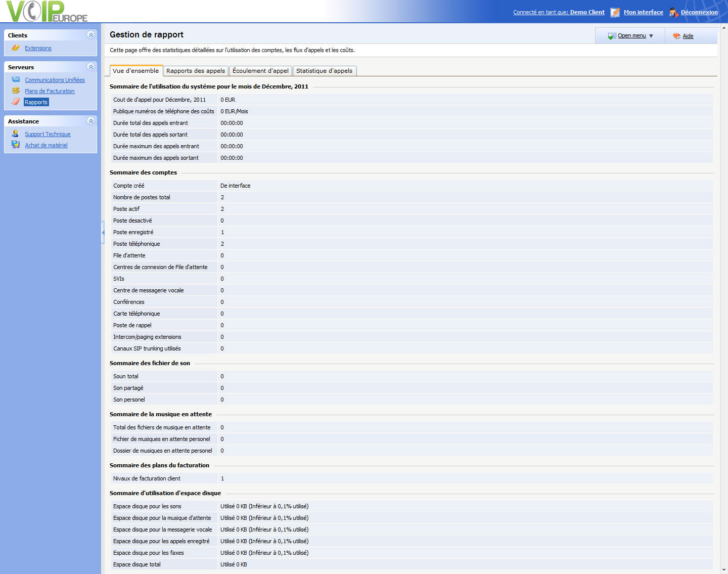
Task: Click the Déconnexion user icon
Action: click(x=673, y=12)
